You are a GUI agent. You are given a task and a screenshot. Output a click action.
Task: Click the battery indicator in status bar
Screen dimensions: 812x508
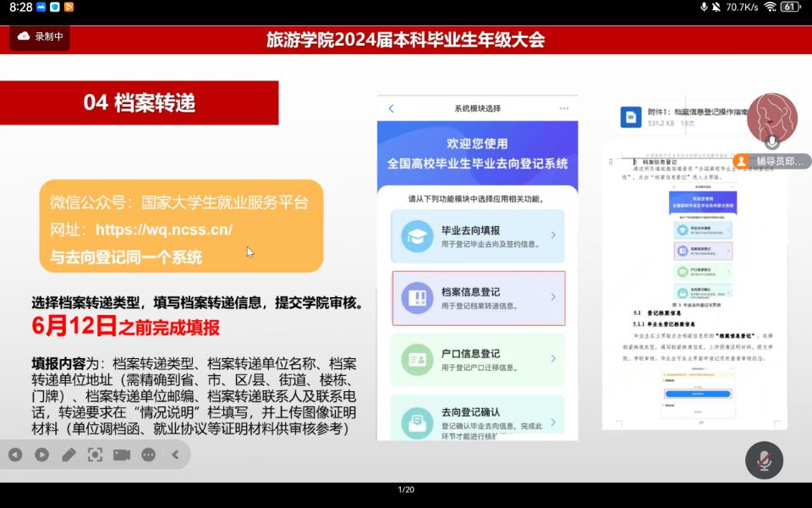[790, 7]
